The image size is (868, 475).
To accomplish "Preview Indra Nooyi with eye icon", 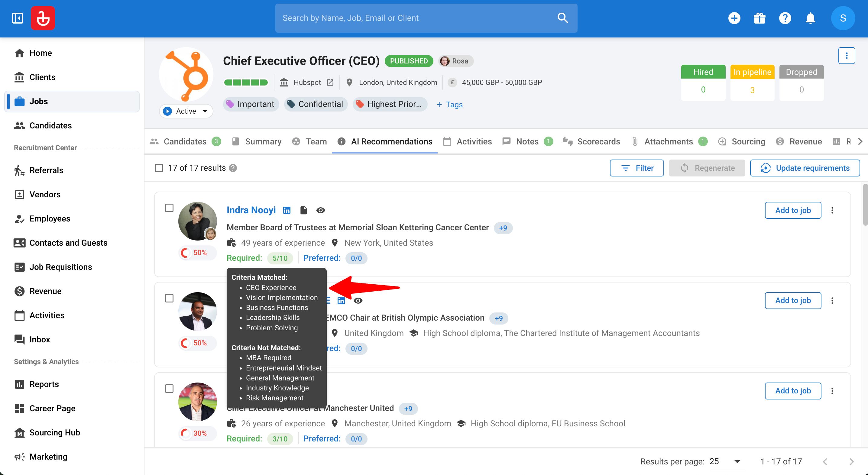I will click(320, 211).
